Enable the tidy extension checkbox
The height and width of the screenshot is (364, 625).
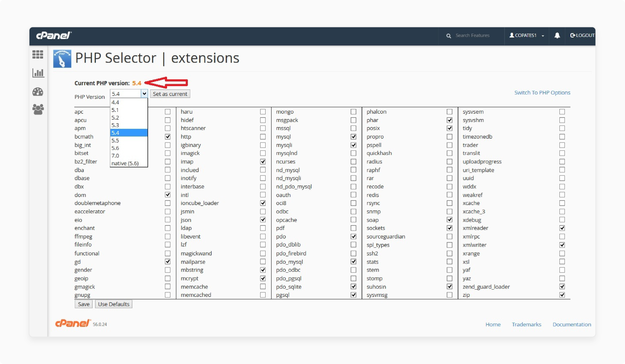pyautogui.click(x=562, y=128)
